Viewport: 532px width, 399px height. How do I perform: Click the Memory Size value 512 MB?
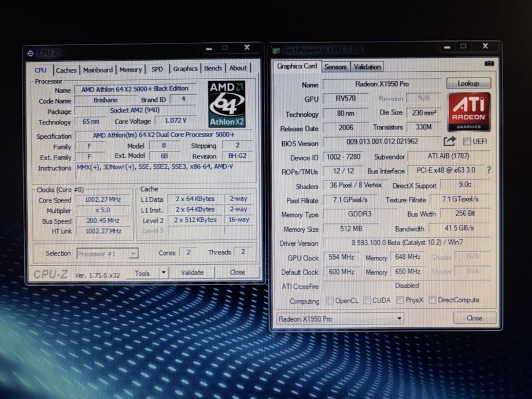pos(351,228)
